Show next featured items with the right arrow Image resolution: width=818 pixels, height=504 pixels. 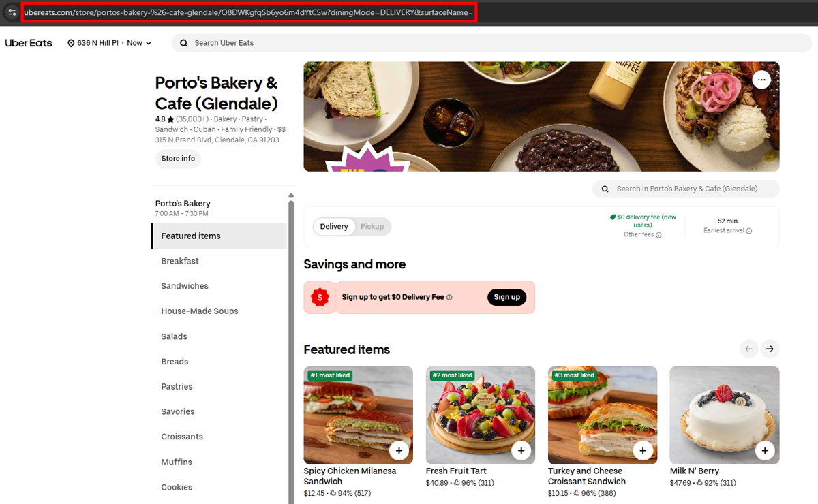click(x=770, y=349)
